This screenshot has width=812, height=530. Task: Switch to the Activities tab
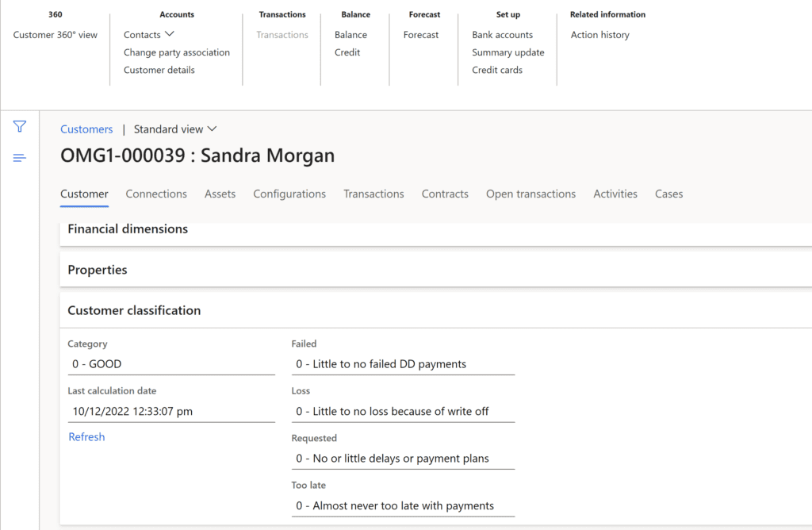point(615,194)
